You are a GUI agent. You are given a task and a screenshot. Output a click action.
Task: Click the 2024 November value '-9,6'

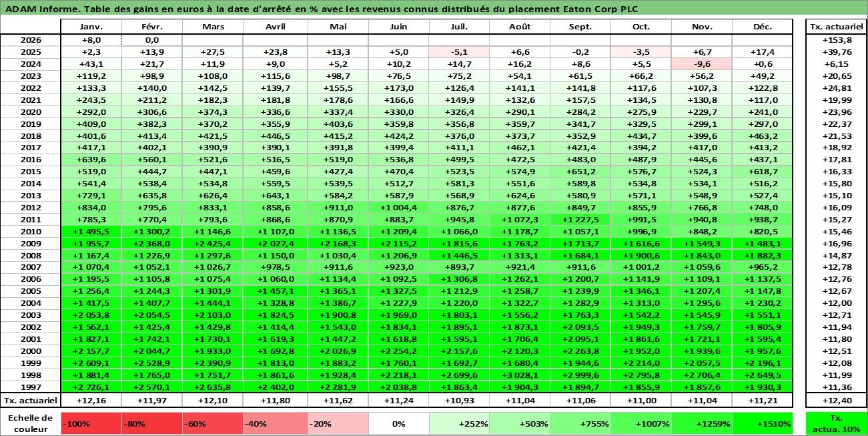click(x=702, y=63)
